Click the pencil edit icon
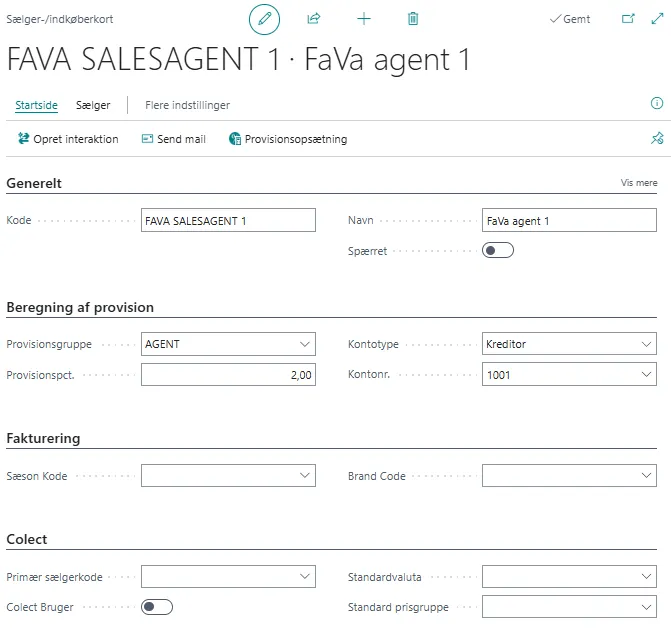Image resolution: width=671 pixels, height=628 pixels. coord(264,19)
